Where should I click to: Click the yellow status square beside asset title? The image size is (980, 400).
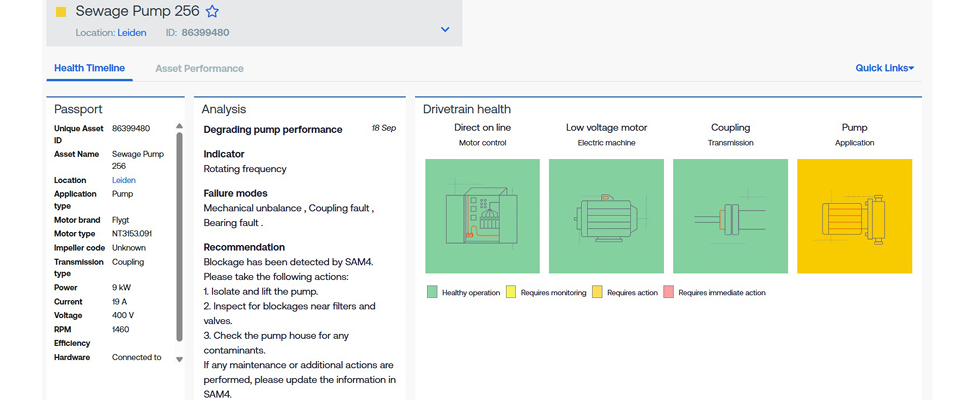(x=61, y=13)
